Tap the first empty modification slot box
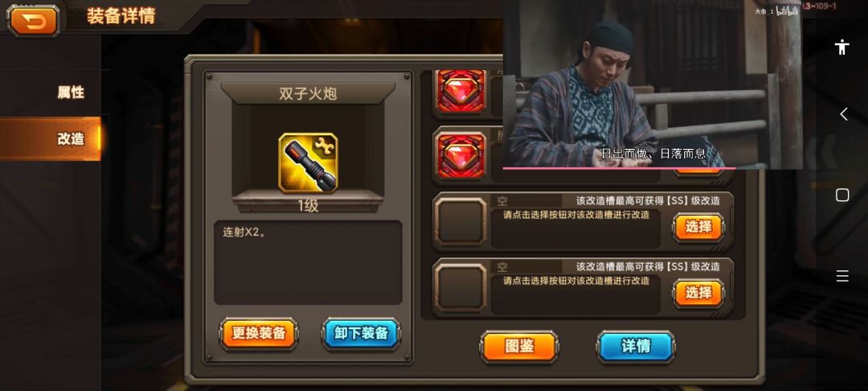 pos(461,221)
